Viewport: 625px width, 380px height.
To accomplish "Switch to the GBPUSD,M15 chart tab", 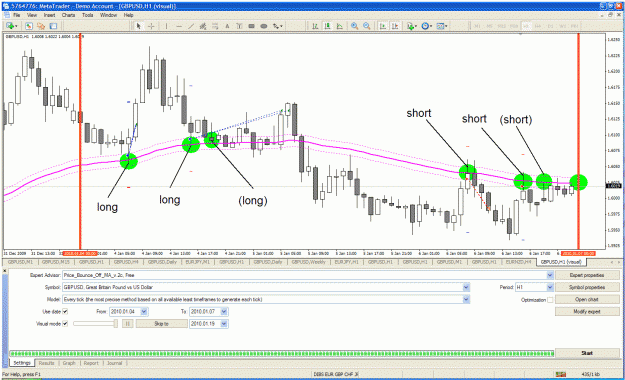I will (x=55, y=262).
